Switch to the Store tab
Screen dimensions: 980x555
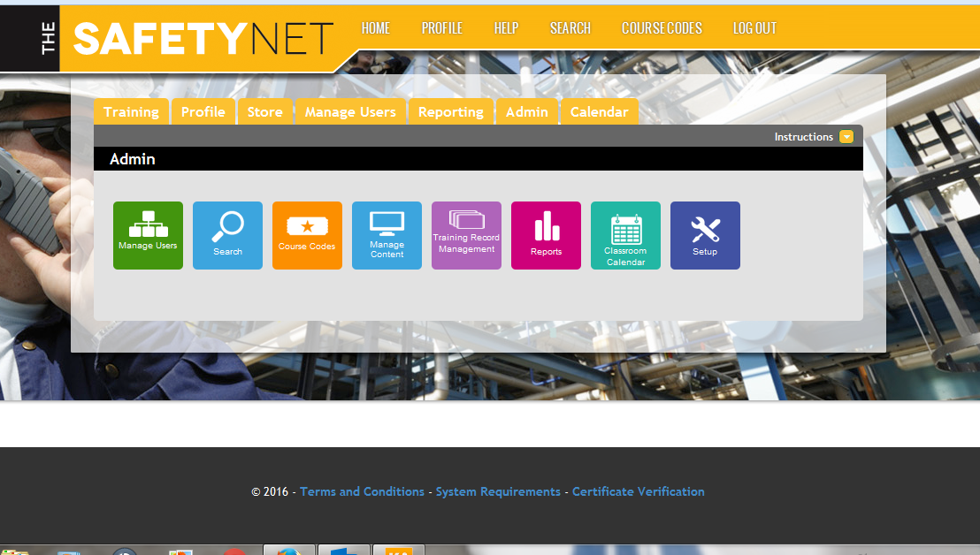click(265, 111)
